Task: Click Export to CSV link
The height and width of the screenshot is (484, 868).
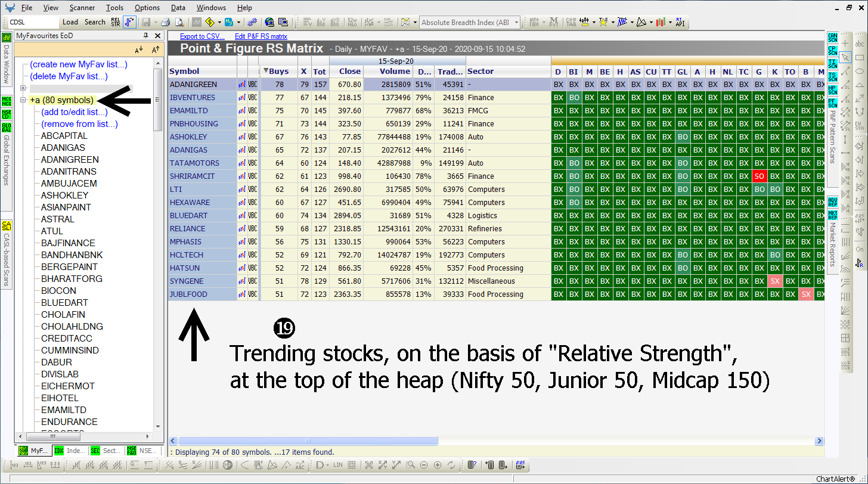Action: coord(202,36)
